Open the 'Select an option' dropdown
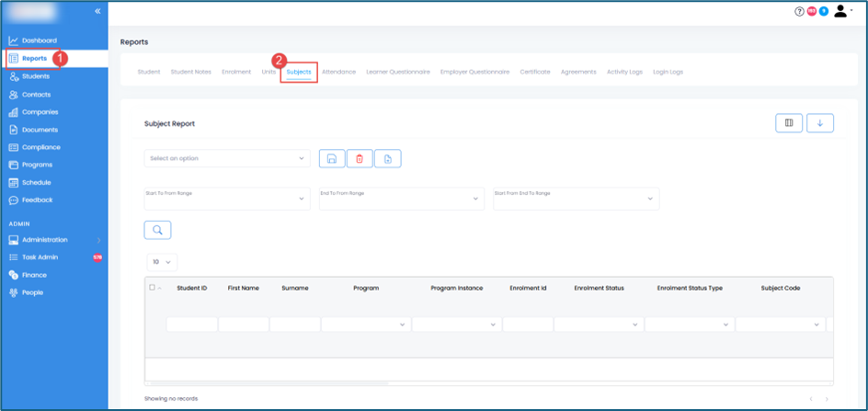 point(227,159)
